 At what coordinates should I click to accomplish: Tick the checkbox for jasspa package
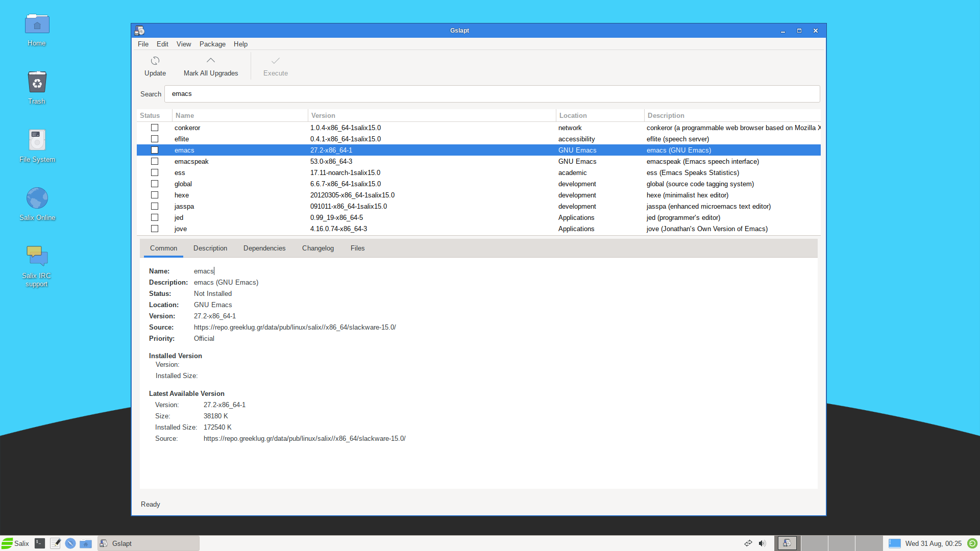155,206
